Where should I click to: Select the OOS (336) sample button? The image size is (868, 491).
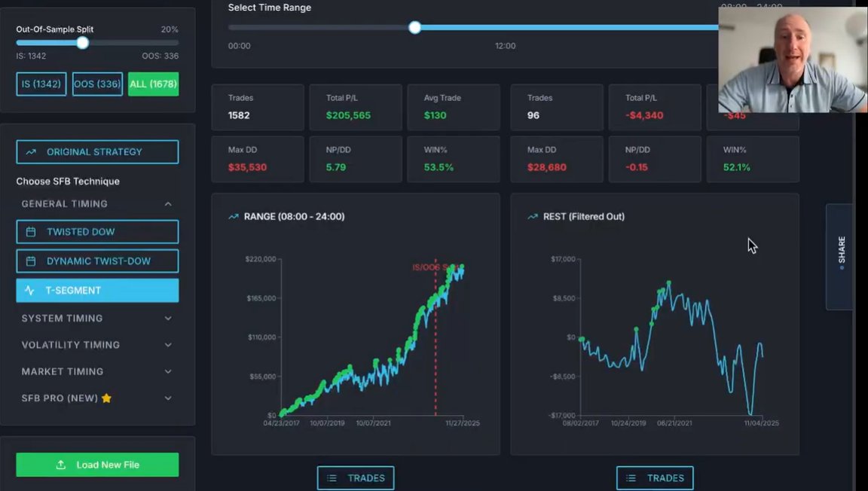97,84
